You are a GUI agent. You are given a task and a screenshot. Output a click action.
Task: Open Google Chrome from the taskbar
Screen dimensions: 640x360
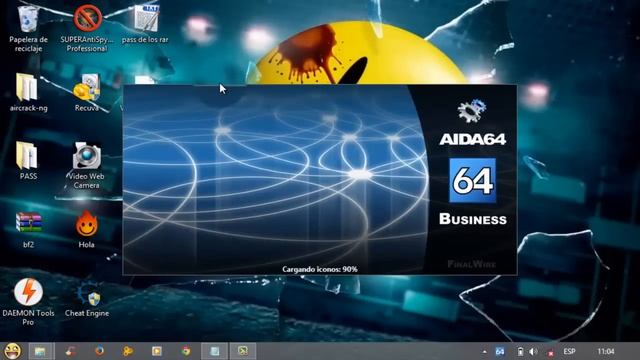point(186,351)
